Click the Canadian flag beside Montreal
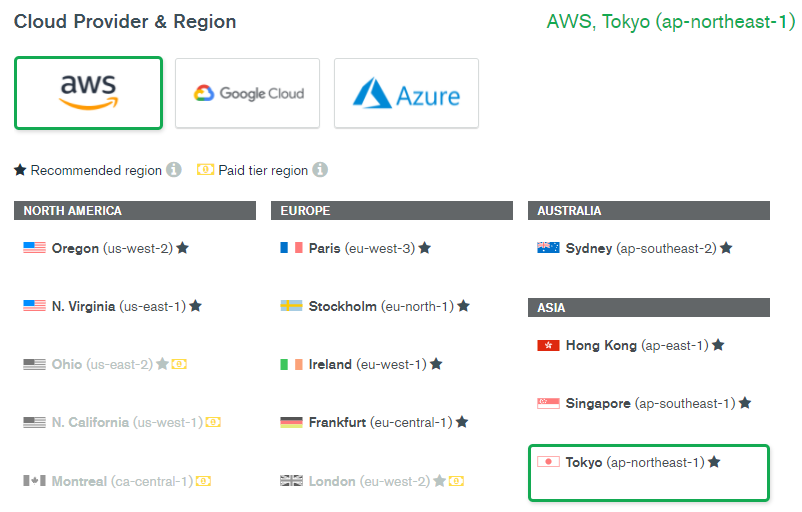Viewport: 802px width, 512px height. coord(34,481)
